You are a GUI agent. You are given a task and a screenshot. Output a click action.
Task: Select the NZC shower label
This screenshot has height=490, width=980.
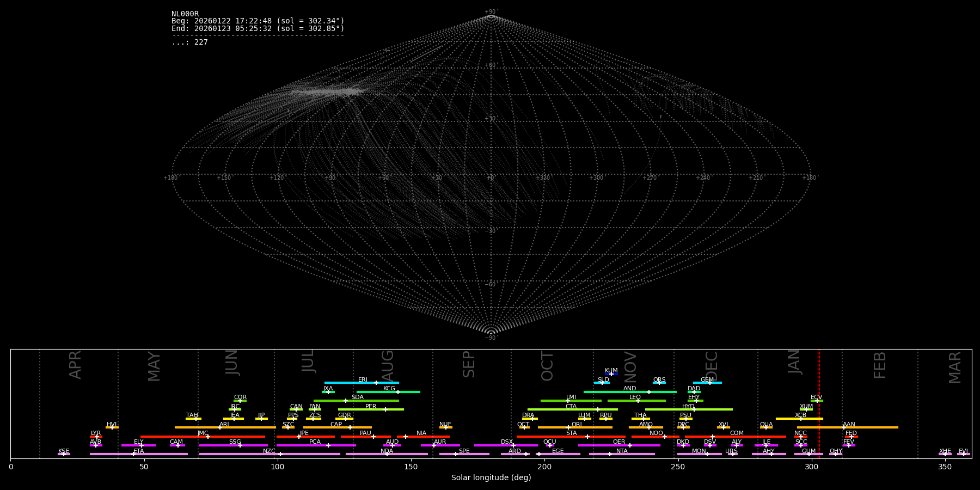[269, 451]
